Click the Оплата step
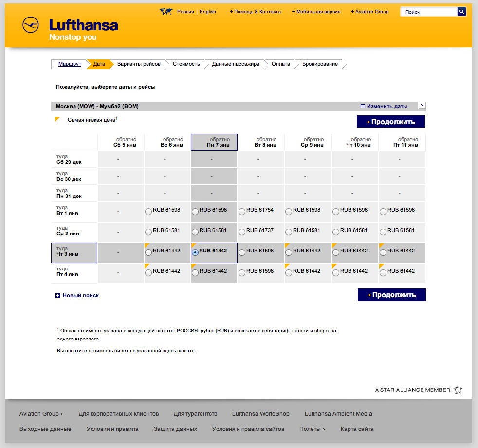This screenshot has width=478, height=448. (281, 64)
